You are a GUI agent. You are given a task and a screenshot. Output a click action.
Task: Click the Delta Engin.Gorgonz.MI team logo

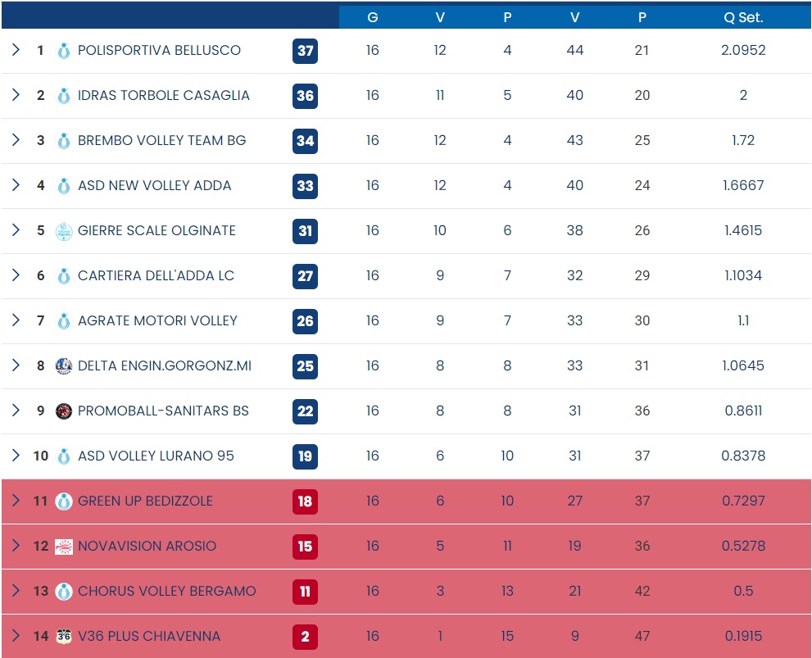coord(64,366)
